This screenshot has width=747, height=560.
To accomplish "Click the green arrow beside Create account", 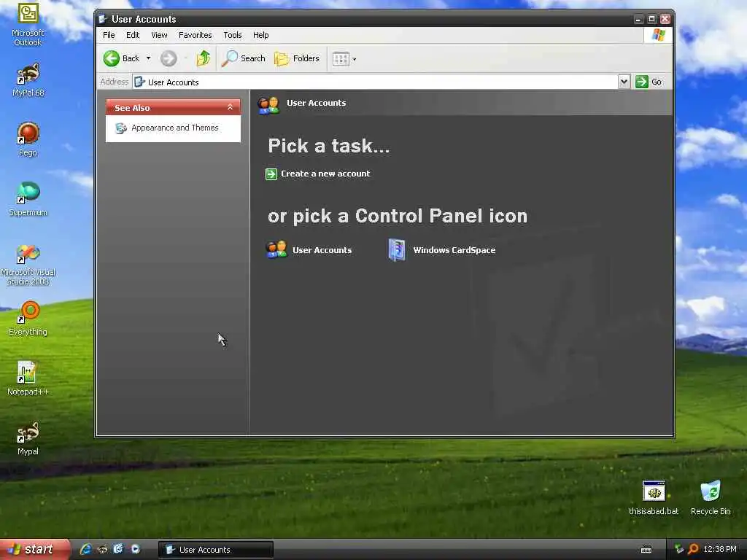I will [271, 174].
